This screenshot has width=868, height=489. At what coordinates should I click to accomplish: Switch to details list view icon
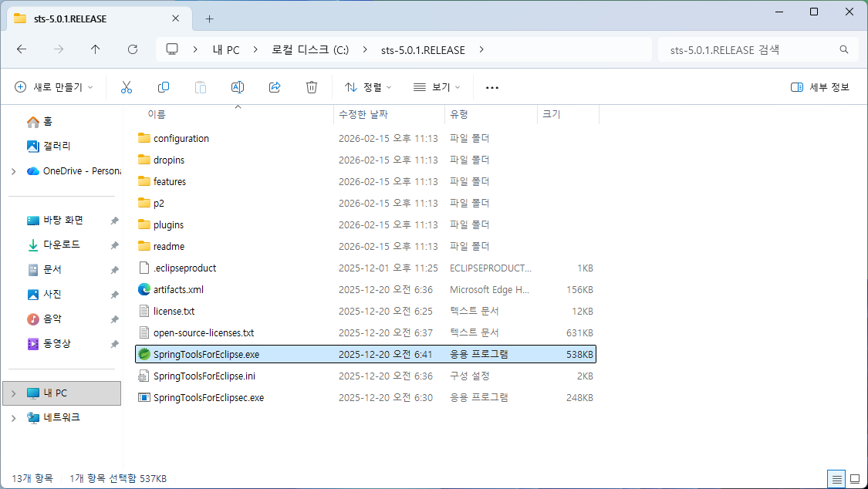point(837,479)
